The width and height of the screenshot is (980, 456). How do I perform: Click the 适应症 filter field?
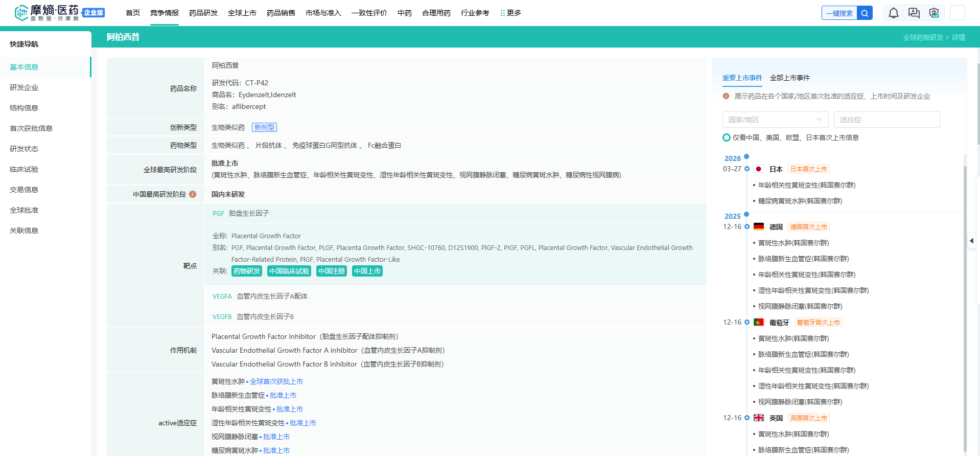(x=886, y=120)
